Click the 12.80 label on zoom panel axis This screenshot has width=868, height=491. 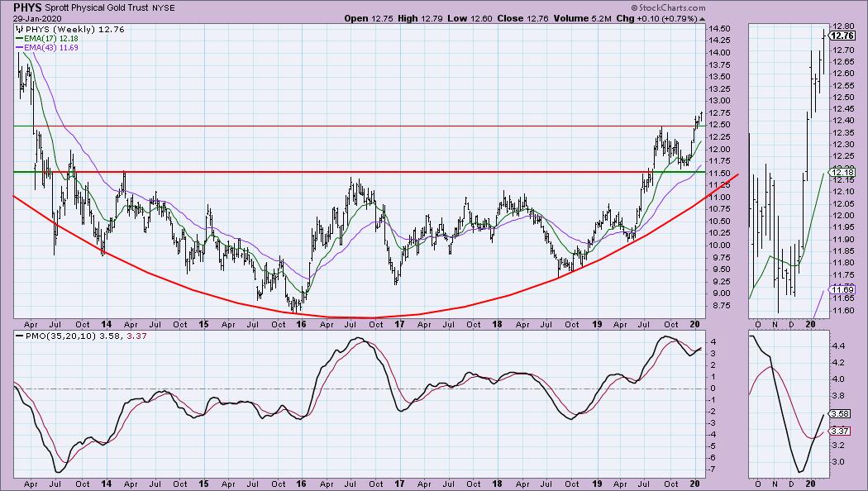tap(843, 26)
